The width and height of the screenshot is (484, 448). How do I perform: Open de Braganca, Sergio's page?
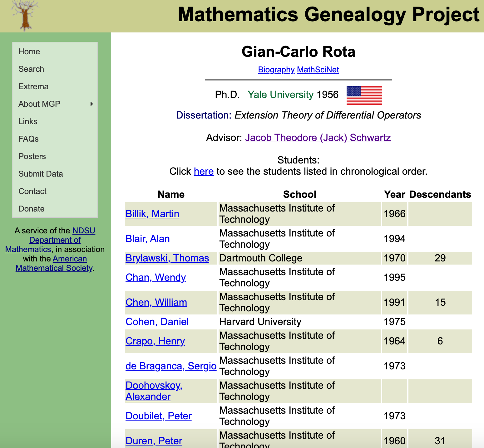click(171, 366)
